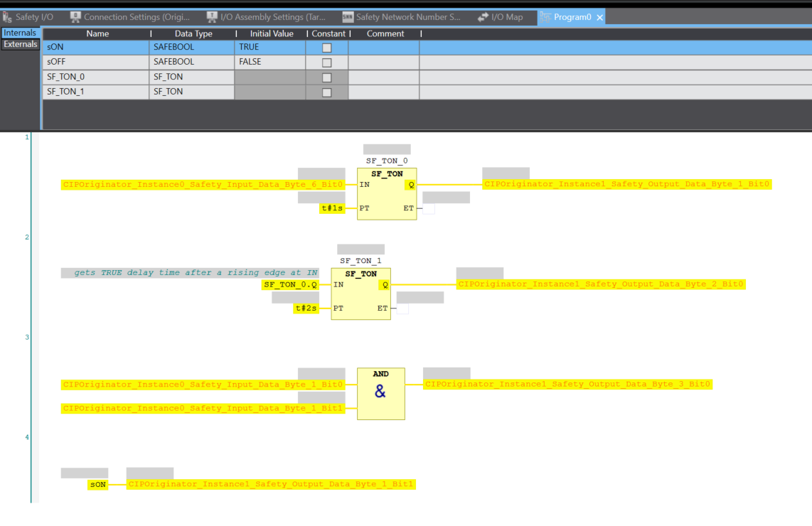
Task: Select the t#2s preset time value
Action: click(x=306, y=308)
